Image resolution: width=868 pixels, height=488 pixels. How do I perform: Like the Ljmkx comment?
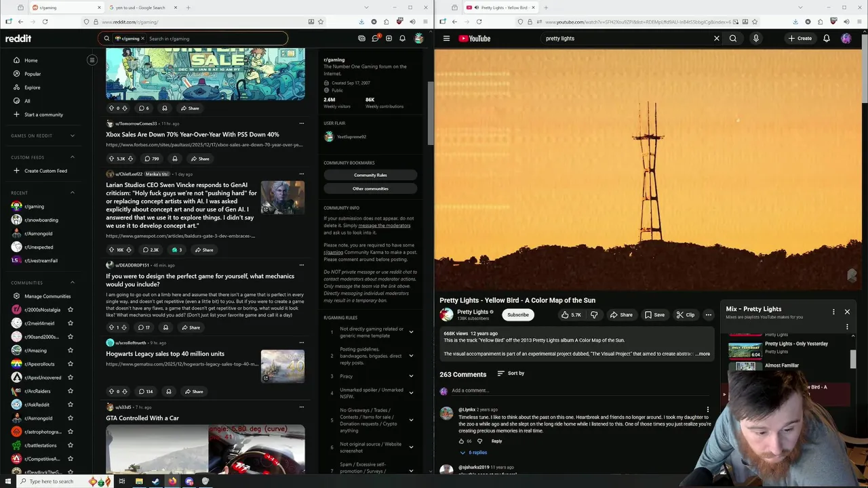pyautogui.click(x=461, y=441)
